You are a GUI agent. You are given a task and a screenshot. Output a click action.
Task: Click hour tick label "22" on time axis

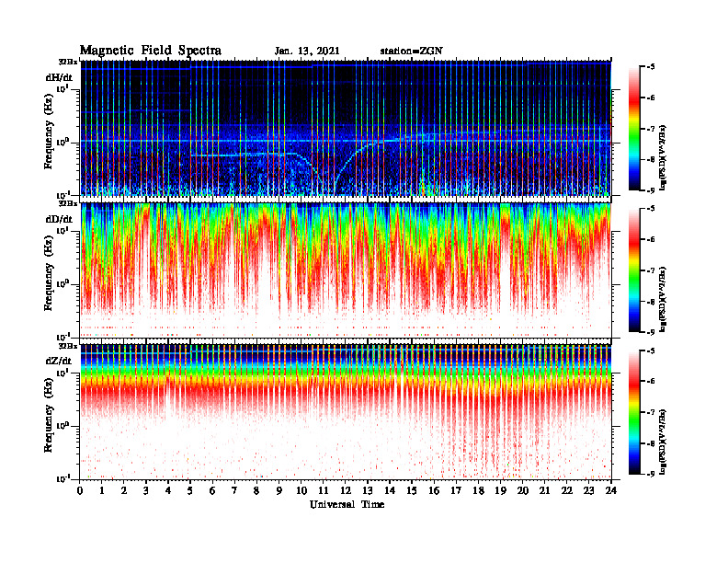click(567, 490)
